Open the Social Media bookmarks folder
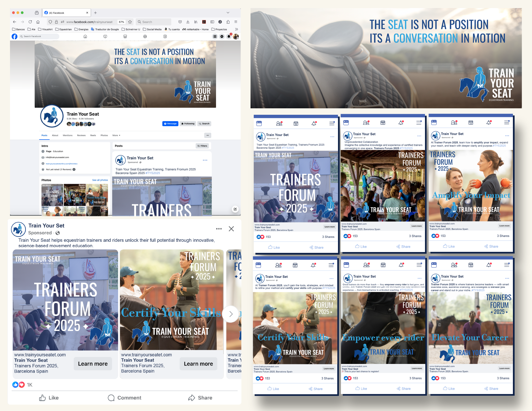 pos(152,29)
